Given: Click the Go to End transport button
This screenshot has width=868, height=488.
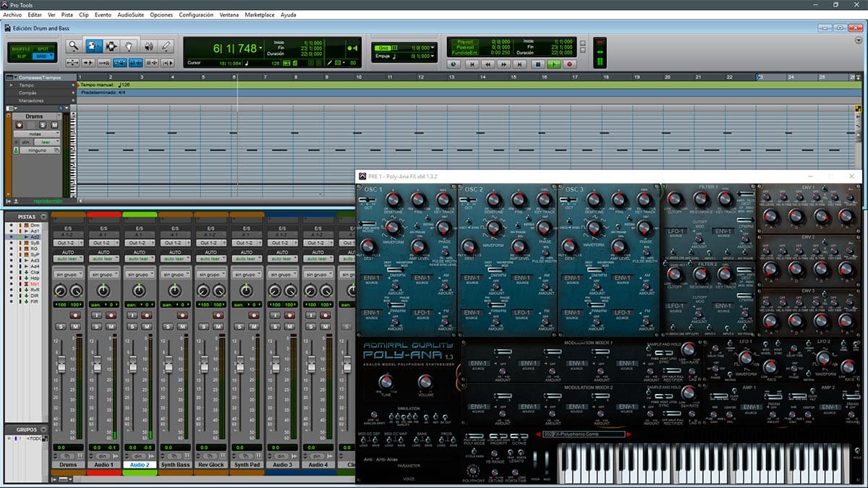Looking at the screenshot, I should (x=521, y=64).
